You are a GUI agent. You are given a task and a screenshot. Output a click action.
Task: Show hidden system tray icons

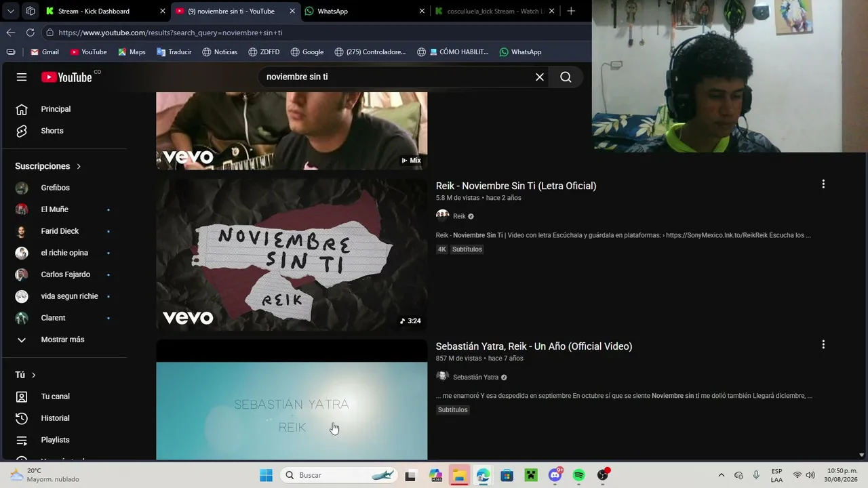(721, 475)
